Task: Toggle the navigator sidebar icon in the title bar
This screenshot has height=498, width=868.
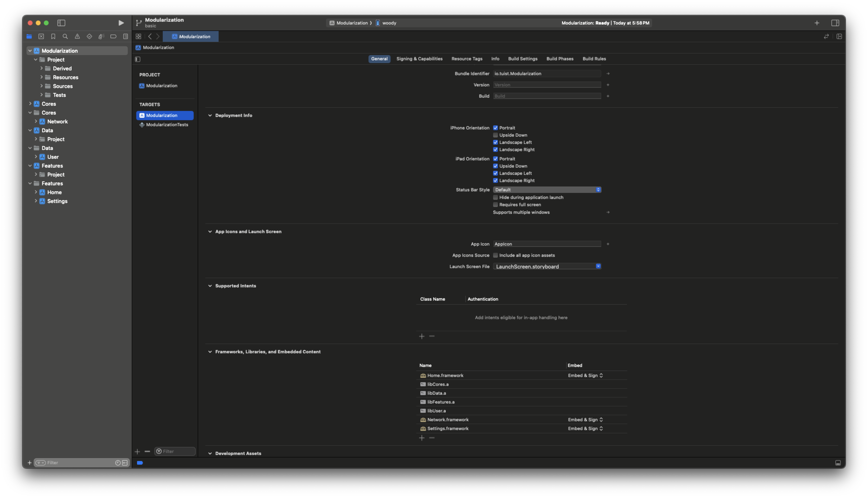Action: click(x=61, y=23)
